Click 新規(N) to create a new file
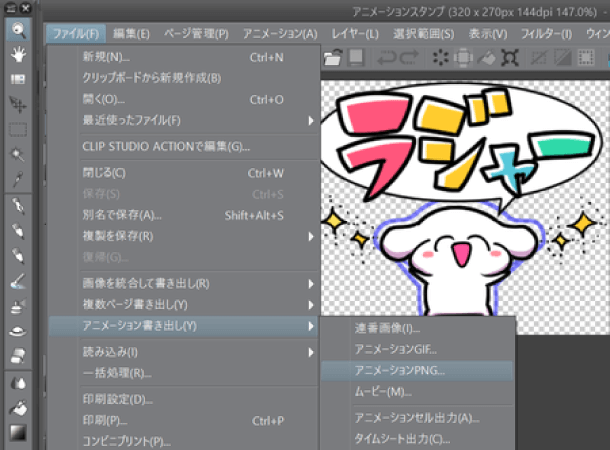Image resolution: width=610 pixels, height=450 pixels. pos(106,57)
